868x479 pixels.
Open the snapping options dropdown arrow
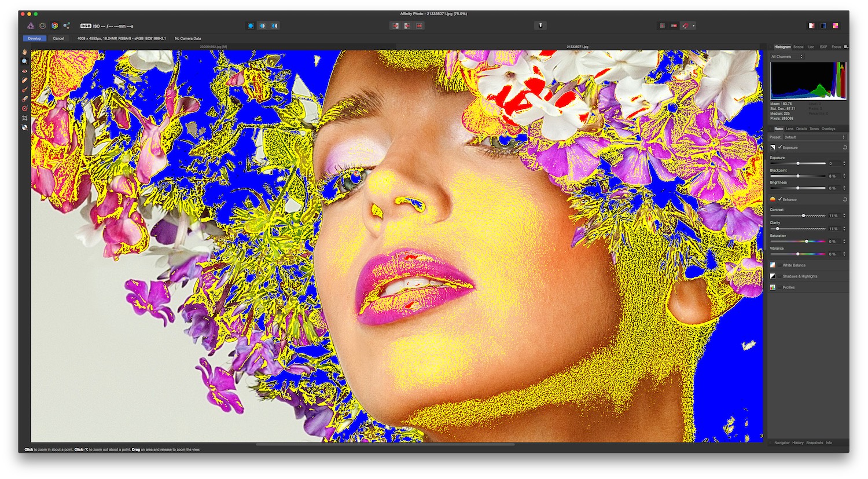tap(693, 25)
